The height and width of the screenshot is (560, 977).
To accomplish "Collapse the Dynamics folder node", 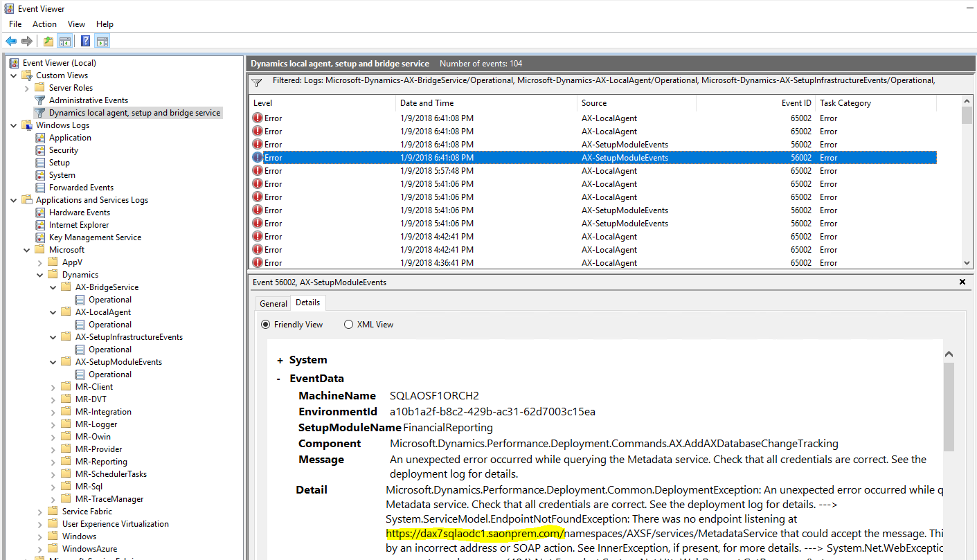I will point(40,275).
